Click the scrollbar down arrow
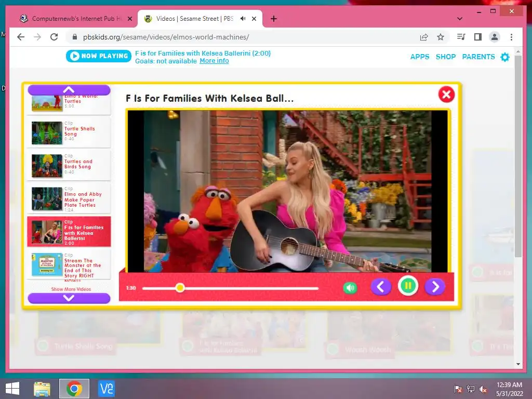Screen dimensions: 532x399 click(518, 364)
